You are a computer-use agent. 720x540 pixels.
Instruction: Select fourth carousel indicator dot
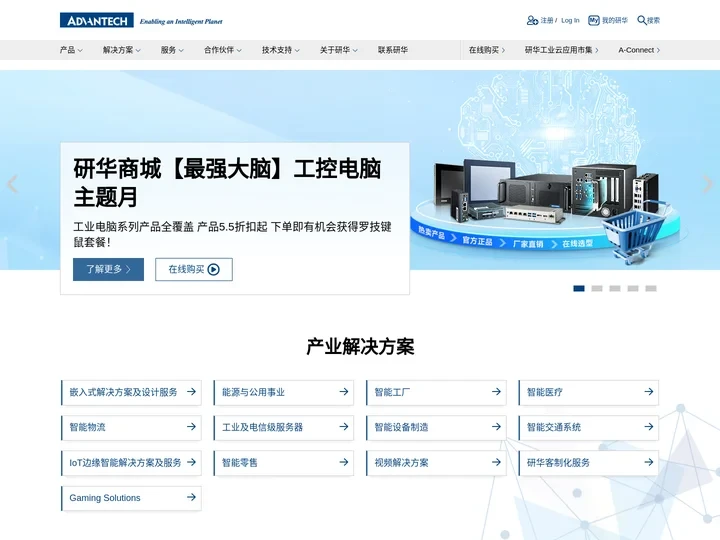(x=633, y=288)
